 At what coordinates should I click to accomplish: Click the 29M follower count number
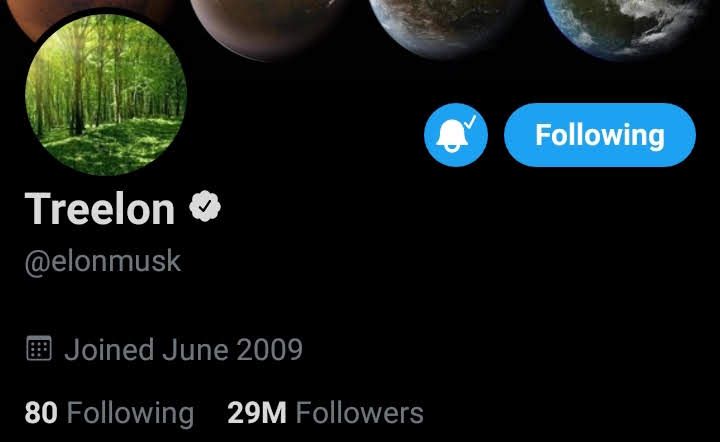[x=257, y=413]
